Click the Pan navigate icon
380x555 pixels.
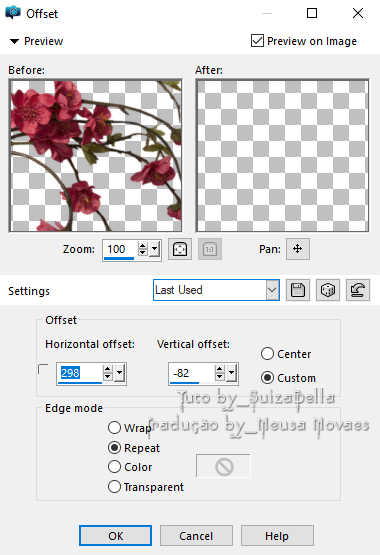pyautogui.click(x=298, y=249)
